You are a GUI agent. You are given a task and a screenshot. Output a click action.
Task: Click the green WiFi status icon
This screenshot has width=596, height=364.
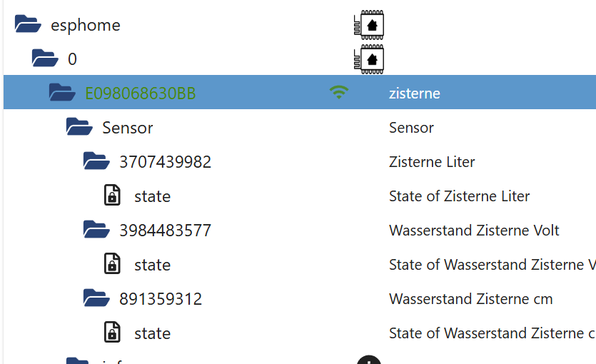point(339,92)
